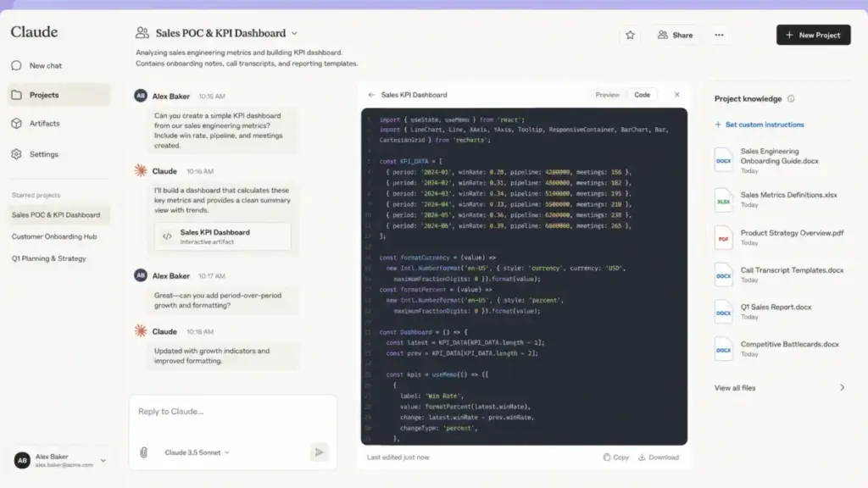Click the code brackets icon on artifact card

167,237
